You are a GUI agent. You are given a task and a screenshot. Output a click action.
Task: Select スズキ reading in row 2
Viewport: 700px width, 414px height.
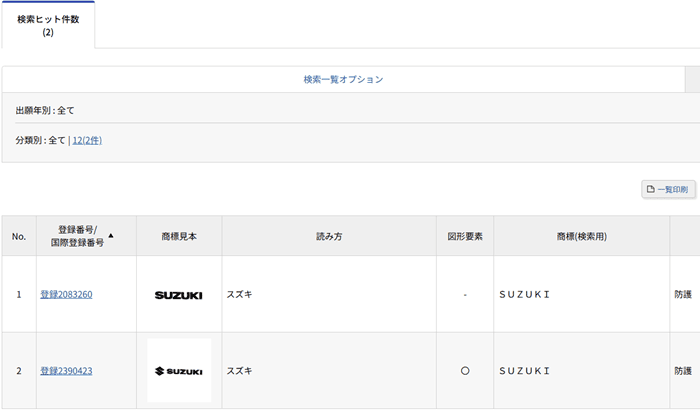click(x=239, y=371)
